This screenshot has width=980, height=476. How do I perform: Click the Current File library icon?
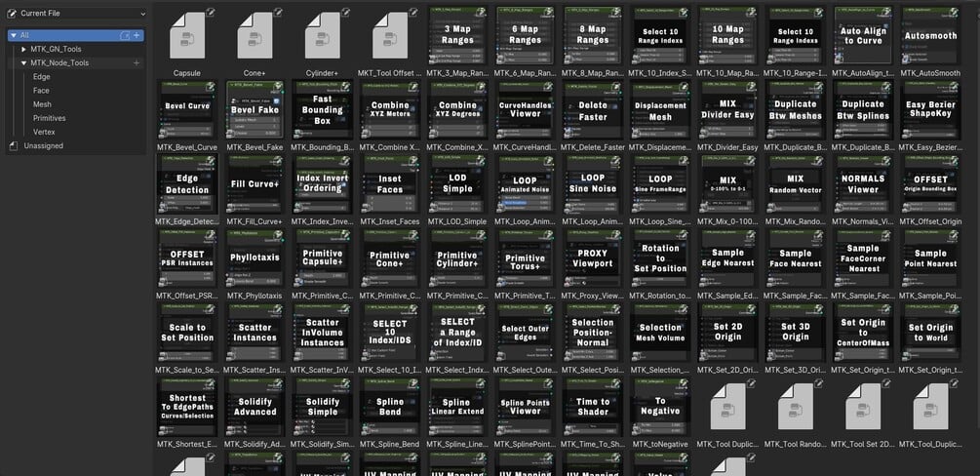(x=12, y=13)
